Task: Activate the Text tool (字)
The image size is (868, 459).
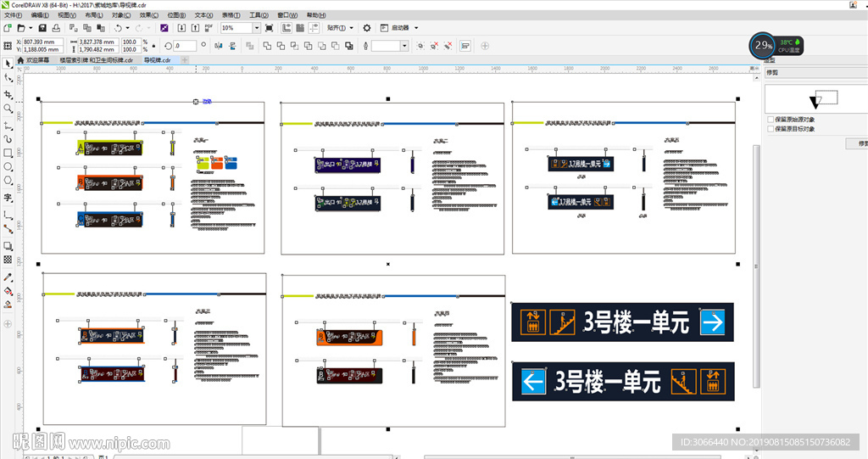Action: [8, 198]
